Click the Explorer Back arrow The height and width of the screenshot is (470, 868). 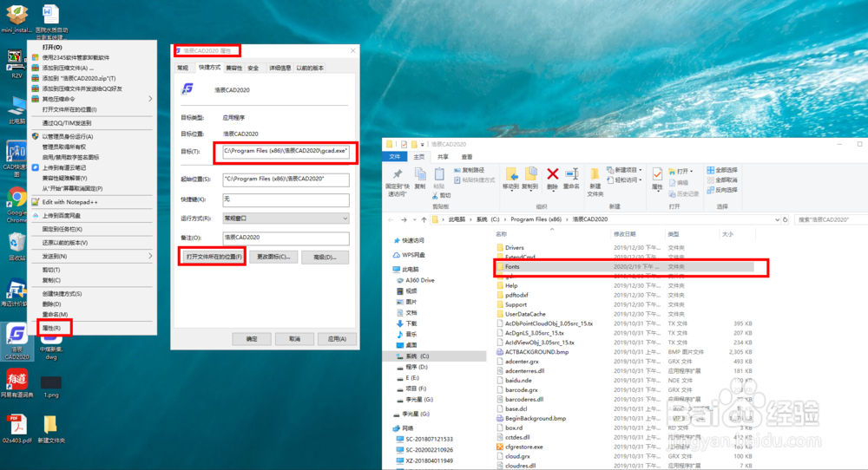pyautogui.click(x=391, y=219)
